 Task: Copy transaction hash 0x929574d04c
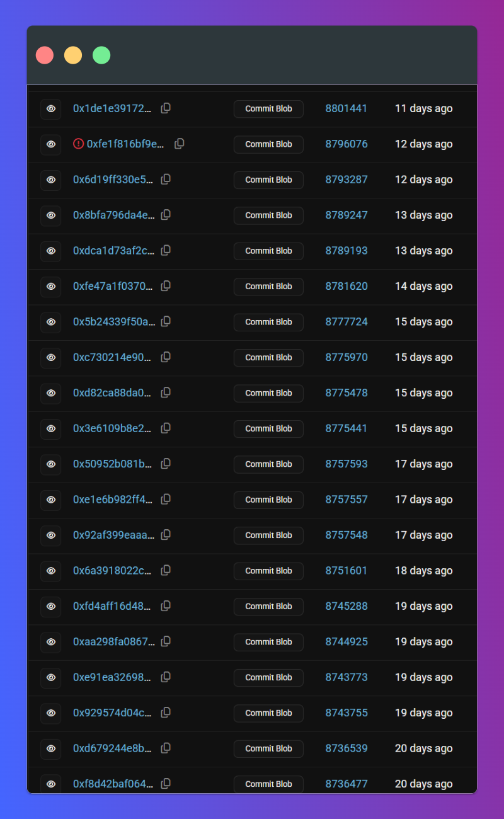coord(166,713)
